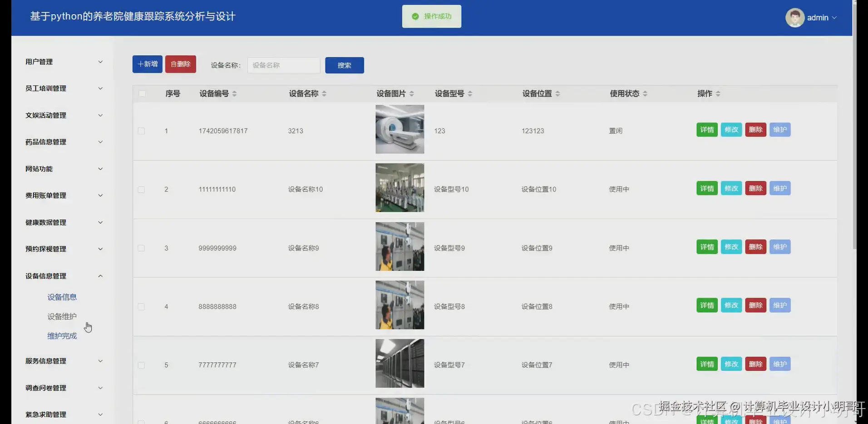Click the admin avatar image

[795, 17]
